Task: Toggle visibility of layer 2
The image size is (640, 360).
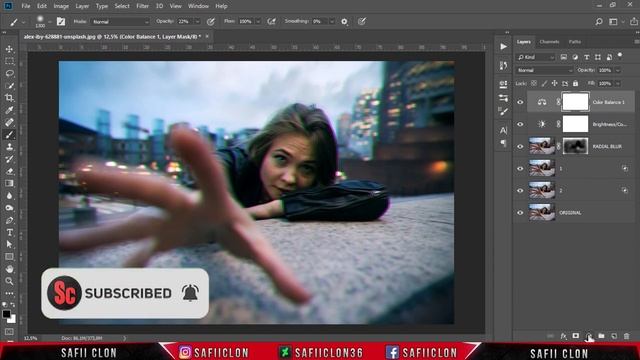Action: tap(520, 190)
